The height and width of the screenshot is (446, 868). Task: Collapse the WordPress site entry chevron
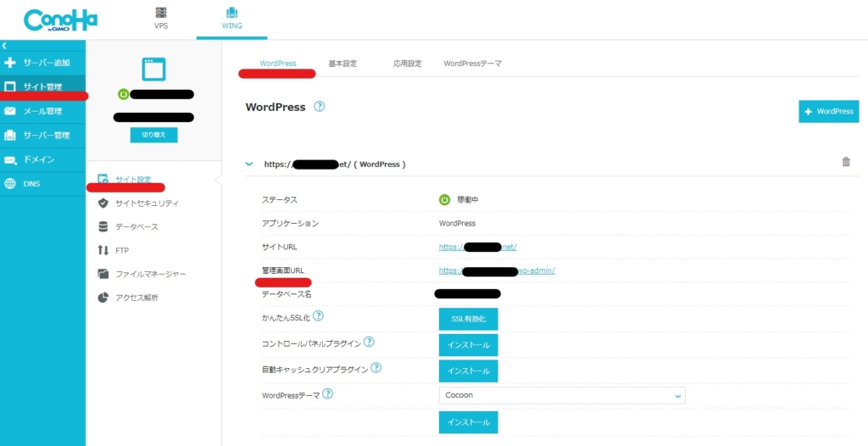click(x=249, y=164)
